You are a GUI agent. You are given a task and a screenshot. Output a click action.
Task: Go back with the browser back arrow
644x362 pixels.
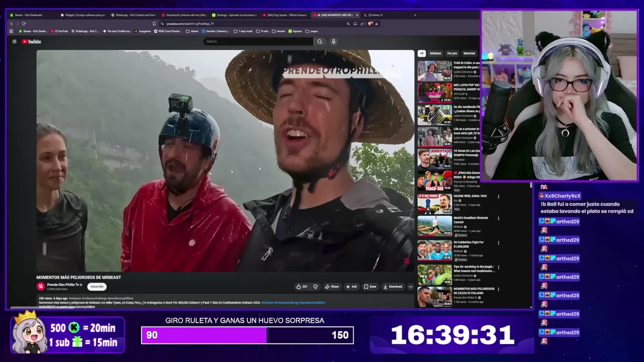(12, 24)
